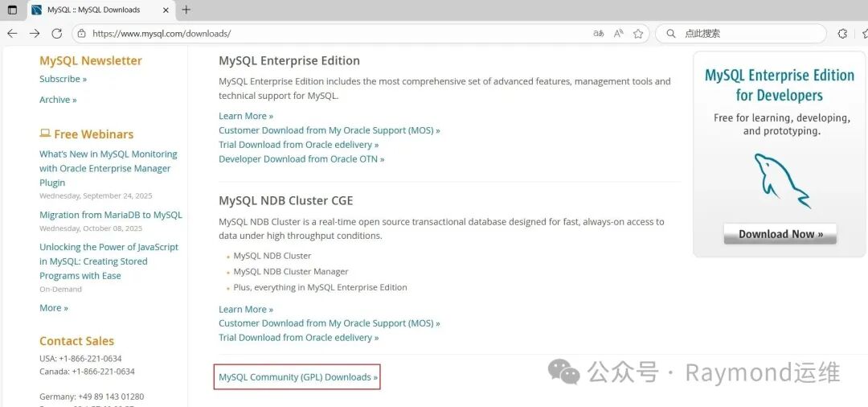Click the USA sales phone number
Screen dimensions: 868x407
pyautogui.click(x=92, y=359)
